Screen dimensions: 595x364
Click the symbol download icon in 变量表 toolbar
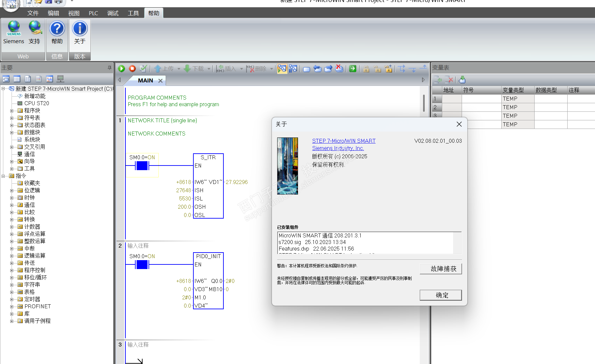tap(462, 79)
